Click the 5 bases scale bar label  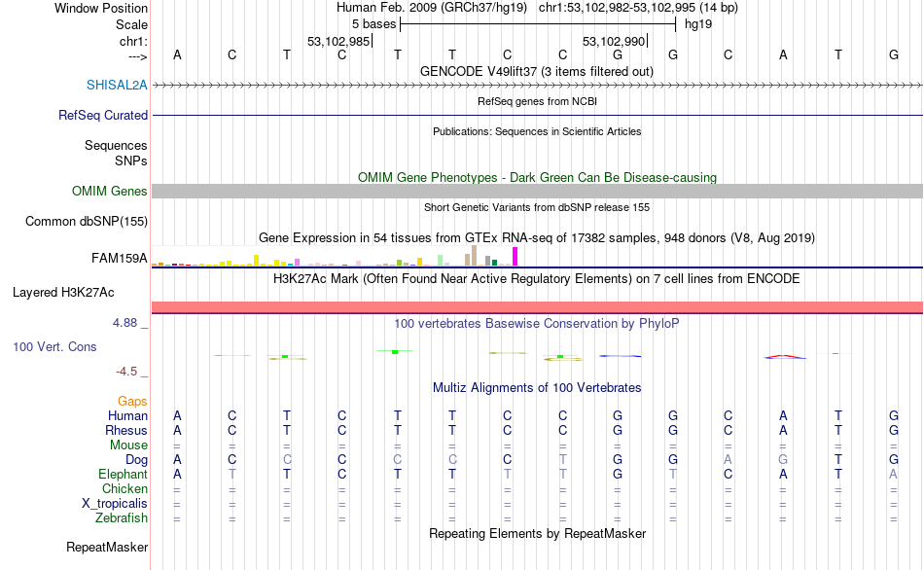[374, 24]
